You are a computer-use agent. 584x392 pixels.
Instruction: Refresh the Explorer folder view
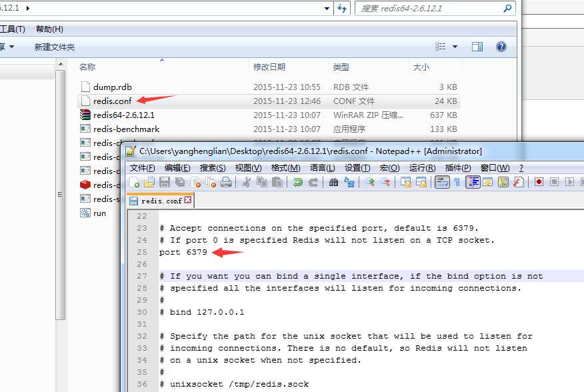[x=342, y=8]
